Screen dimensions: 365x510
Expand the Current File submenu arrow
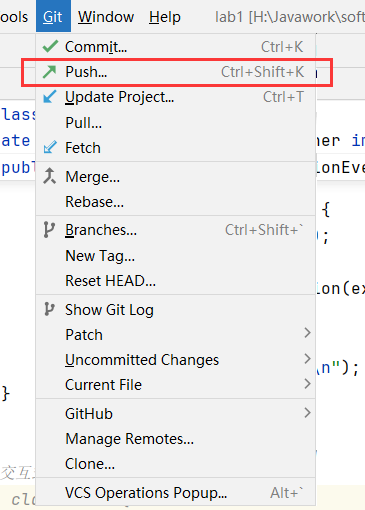point(307,384)
